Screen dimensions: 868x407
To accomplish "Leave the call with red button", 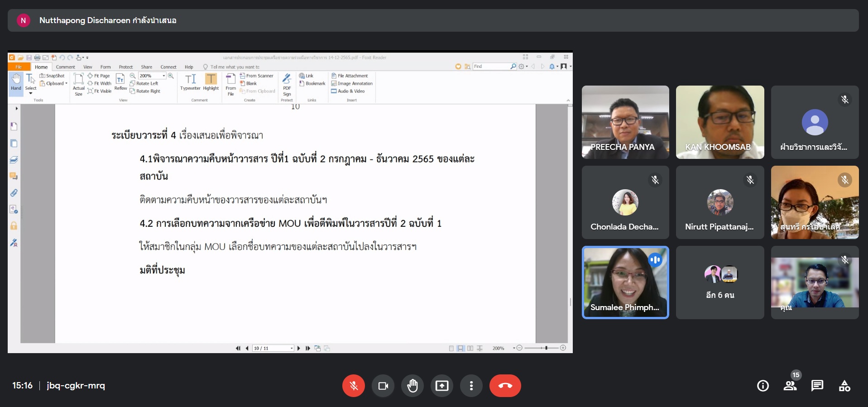I will coord(505,386).
